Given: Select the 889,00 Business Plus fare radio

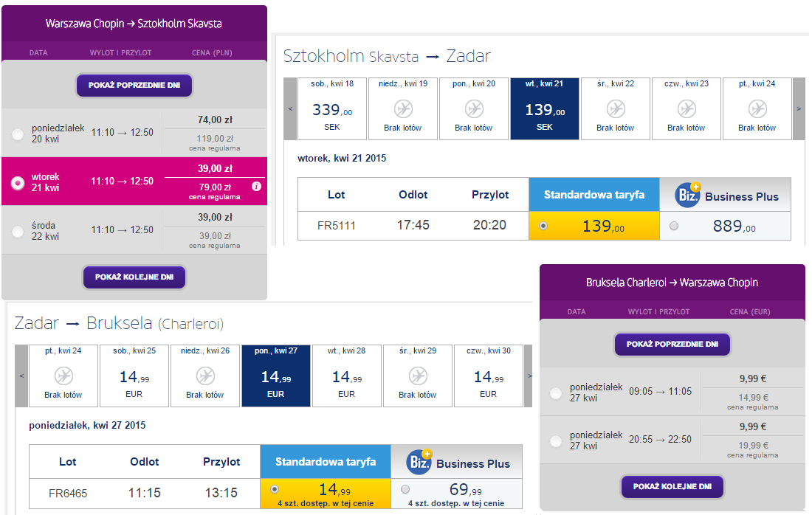Looking at the screenshot, I should 674,226.
